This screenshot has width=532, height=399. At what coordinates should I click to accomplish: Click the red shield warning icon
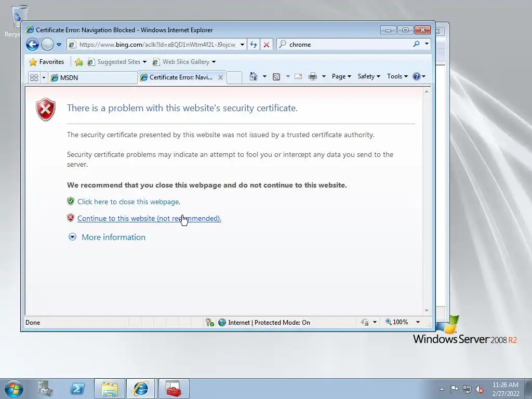pos(46,109)
